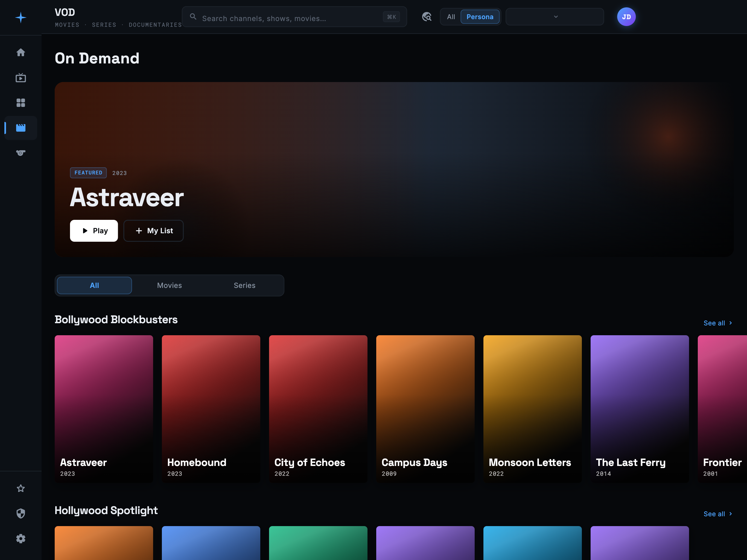Click the 2023 year beside FEATURED badge
This screenshot has width=747, height=560.
click(119, 173)
